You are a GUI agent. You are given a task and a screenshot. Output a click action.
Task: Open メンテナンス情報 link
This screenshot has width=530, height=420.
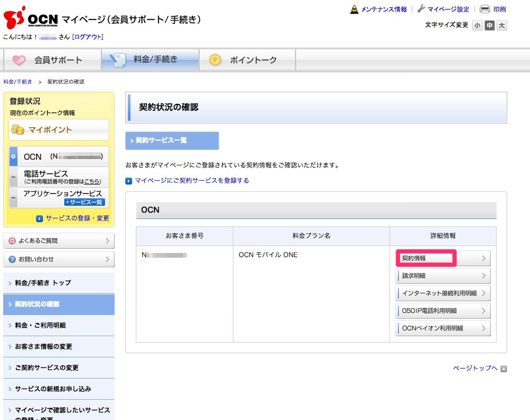tap(384, 10)
